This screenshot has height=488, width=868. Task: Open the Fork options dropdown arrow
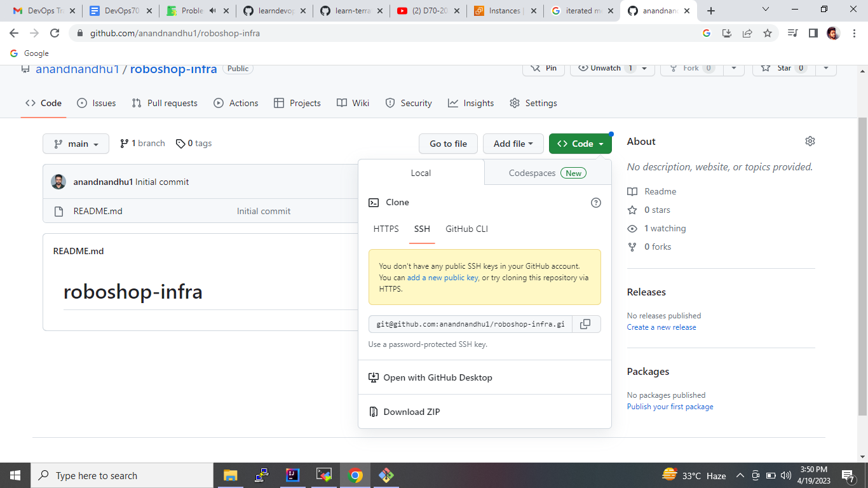click(734, 69)
